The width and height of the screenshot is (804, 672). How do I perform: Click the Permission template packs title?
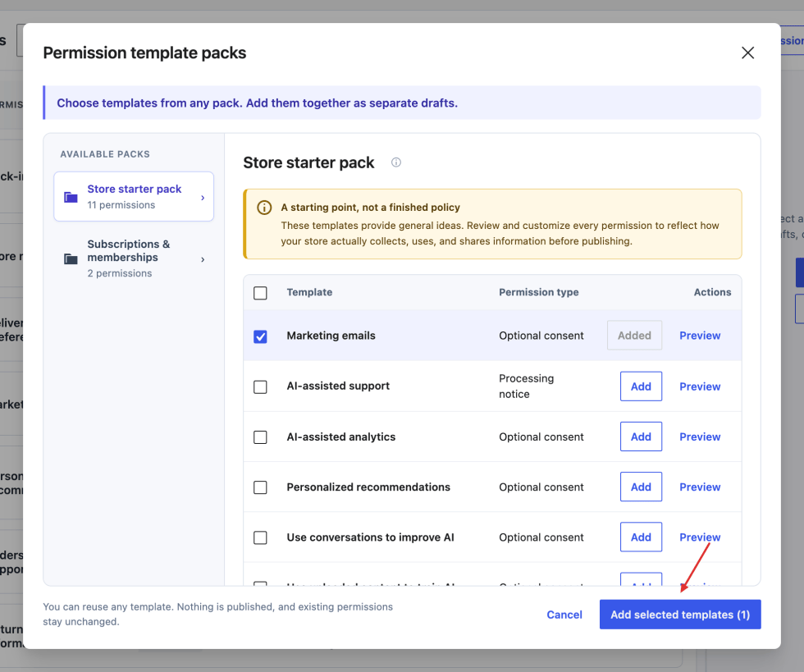coord(144,53)
